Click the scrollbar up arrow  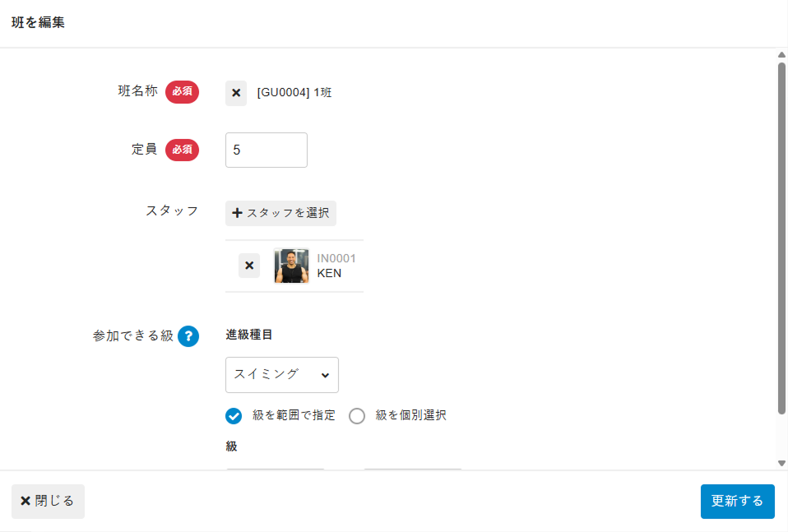coord(781,55)
